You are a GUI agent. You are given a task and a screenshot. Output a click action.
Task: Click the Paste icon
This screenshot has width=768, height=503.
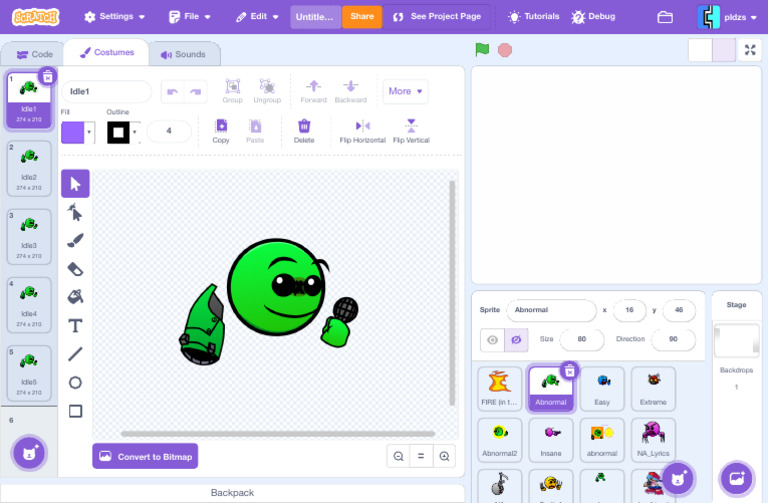click(x=255, y=131)
